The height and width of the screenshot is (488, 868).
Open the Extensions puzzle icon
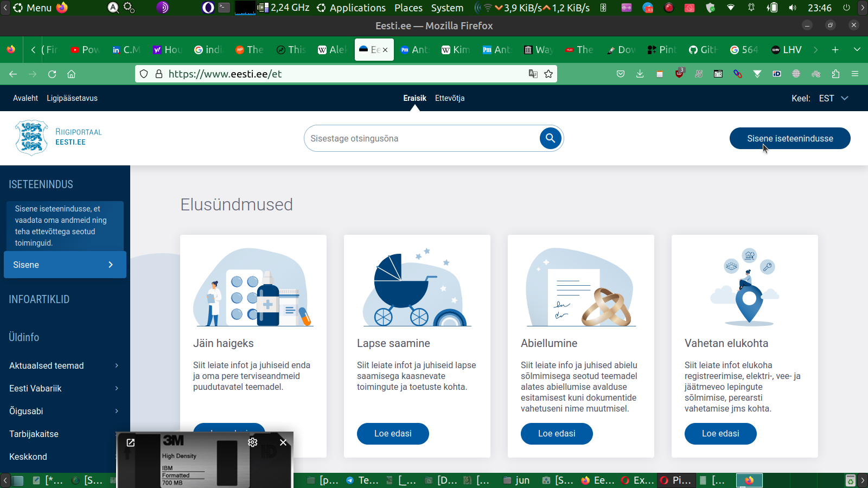[x=835, y=74]
